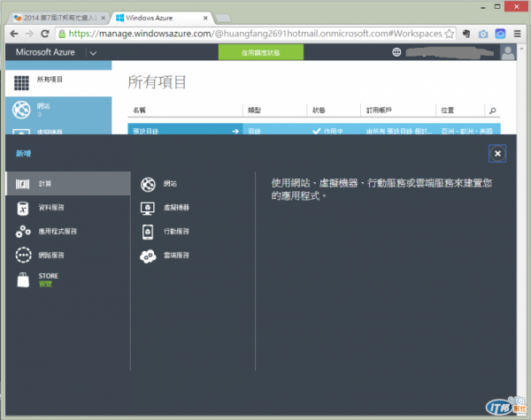The image size is (531, 420).
Task: Go back in browser history
Action: tap(14, 34)
